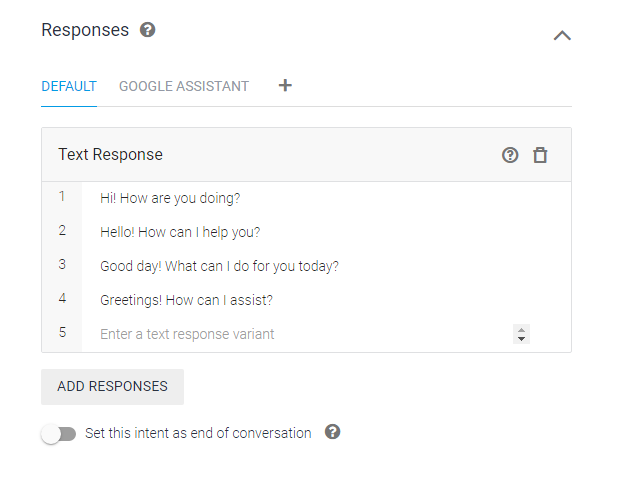This screenshot has height=478, width=618.
Task: Toggle end of conversation switch
Action: coord(59,434)
